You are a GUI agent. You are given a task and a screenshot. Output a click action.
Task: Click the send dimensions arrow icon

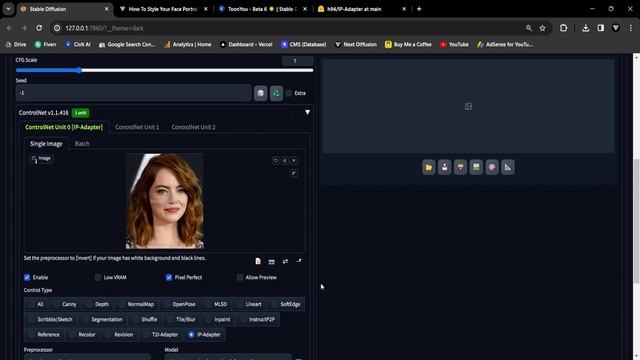click(299, 261)
